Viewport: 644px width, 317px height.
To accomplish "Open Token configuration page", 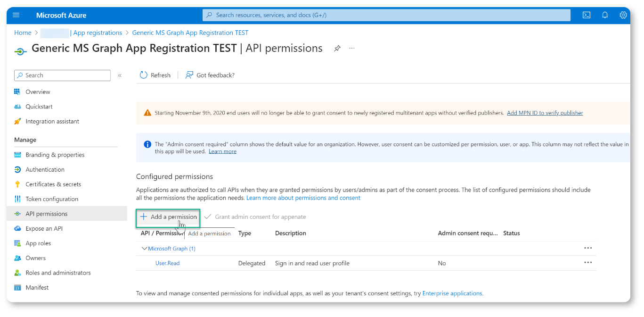I will coord(52,199).
